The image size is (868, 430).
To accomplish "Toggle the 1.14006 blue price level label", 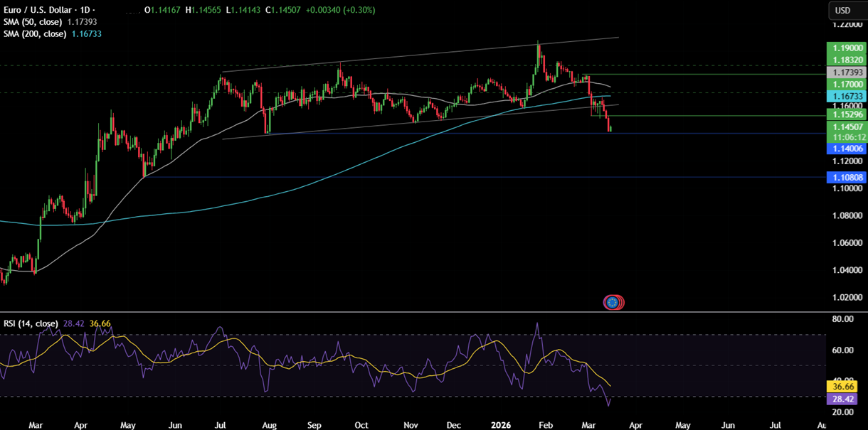I will (x=847, y=149).
